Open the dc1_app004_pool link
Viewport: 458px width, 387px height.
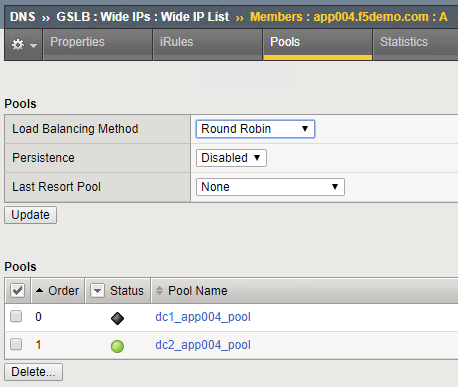click(203, 317)
